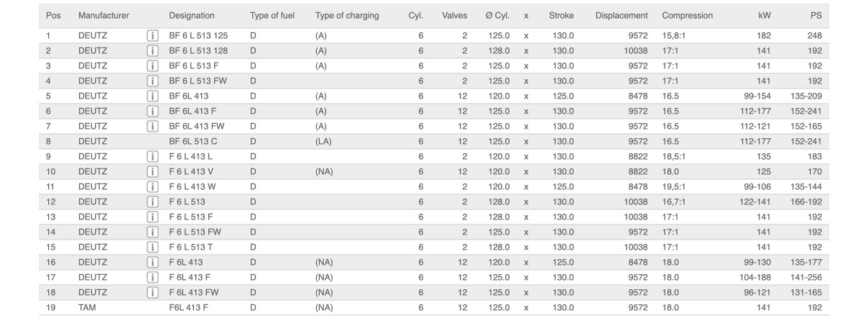This screenshot has width=868, height=318.
Task: Open info icon for BF 6 L 513 125
Action: pyautogui.click(x=152, y=35)
